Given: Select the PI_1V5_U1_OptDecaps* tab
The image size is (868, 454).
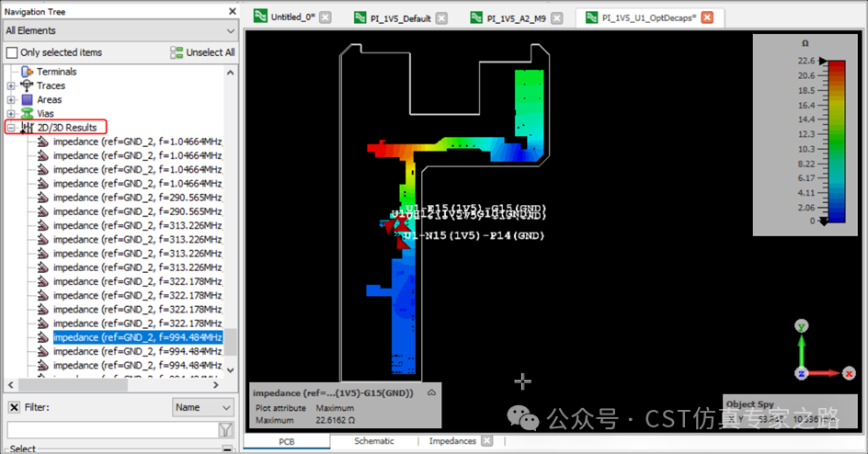Looking at the screenshot, I should (x=649, y=17).
